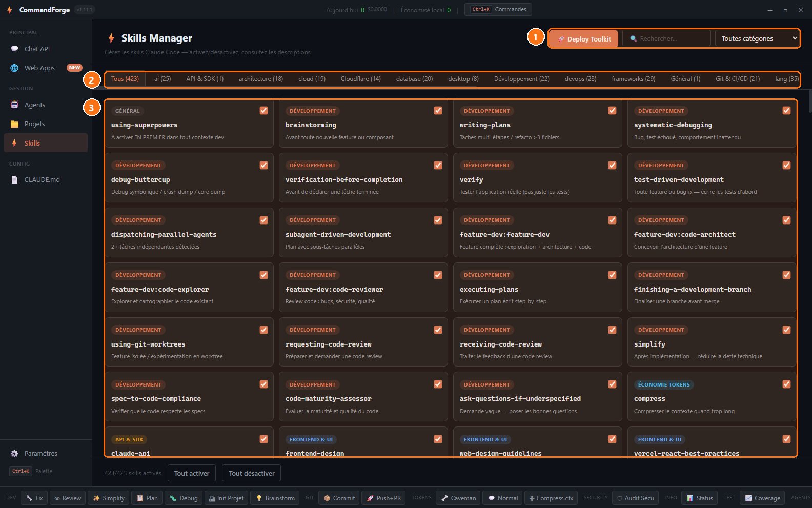This screenshot has width=812, height=508.
Task: Run the Plan quick action
Action: (x=147, y=498)
